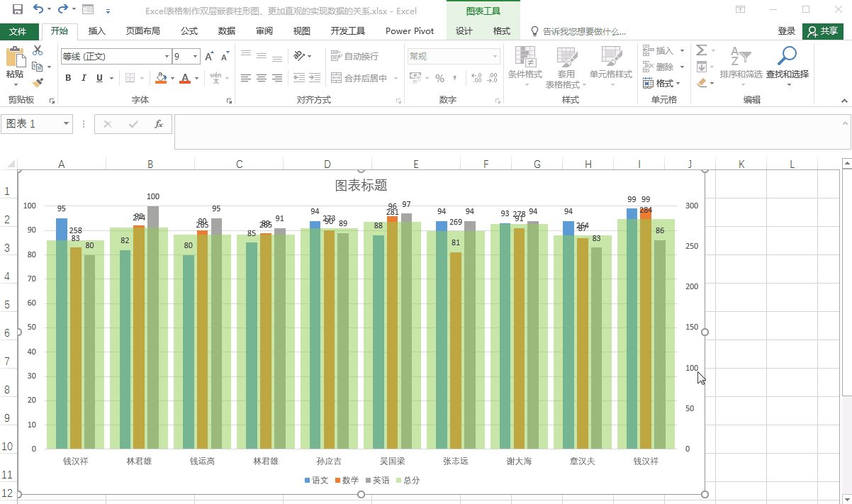852x504 pixels.
Task: Open the Name Box dropdown arrow
Action: coord(67,124)
